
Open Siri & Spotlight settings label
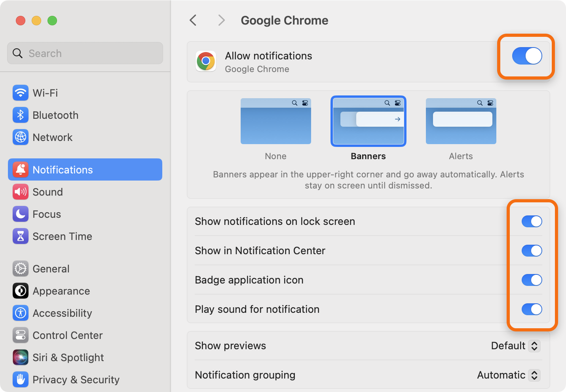point(68,358)
